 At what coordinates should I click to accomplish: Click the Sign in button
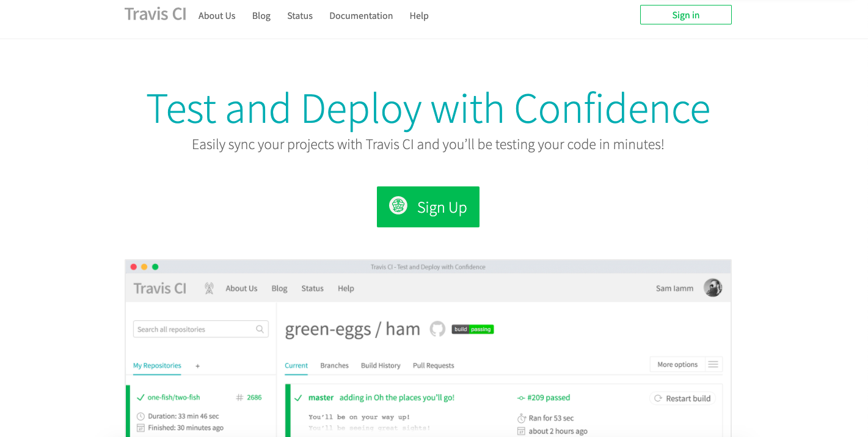(685, 14)
